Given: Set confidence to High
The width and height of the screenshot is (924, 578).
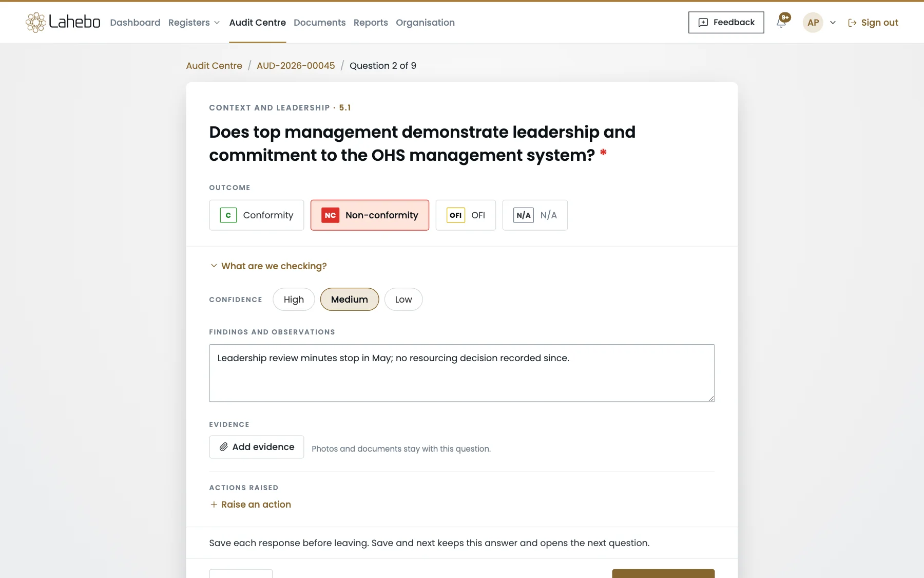Looking at the screenshot, I should tap(294, 300).
